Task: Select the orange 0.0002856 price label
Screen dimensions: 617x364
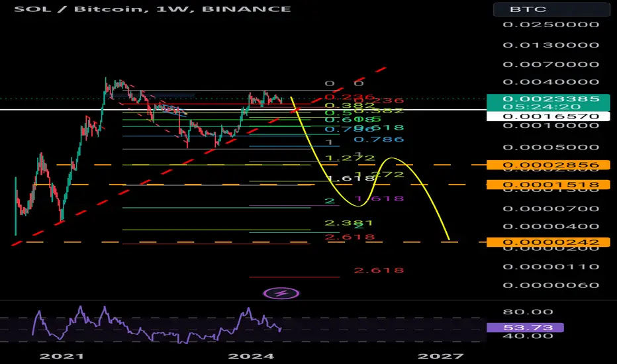Action: click(548, 165)
